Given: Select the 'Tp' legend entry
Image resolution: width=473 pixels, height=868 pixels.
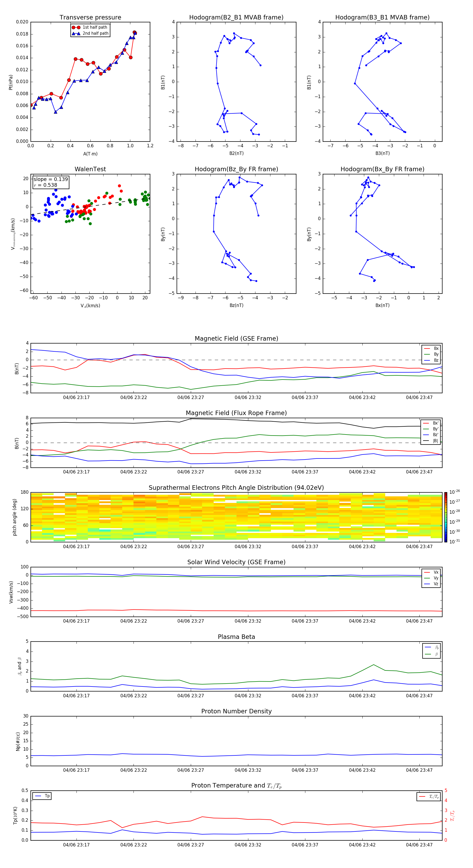Looking at the screenshot, I should (42, 796).
